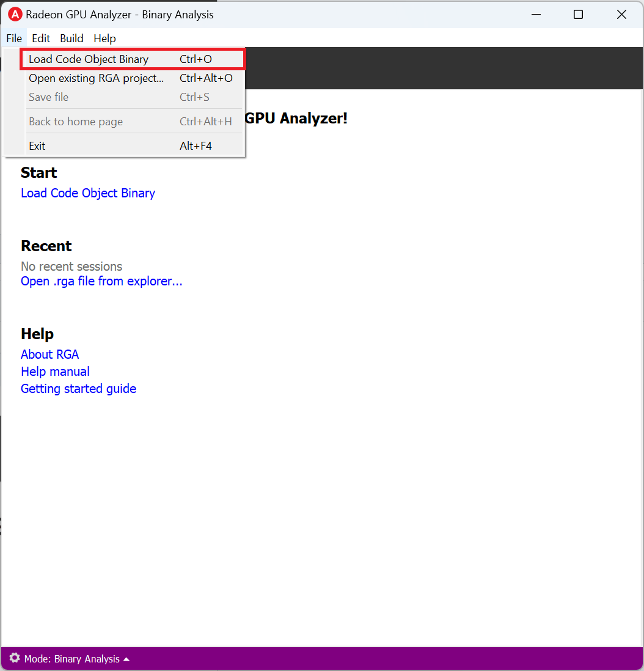Click Load Code Object Binary link under Start

tap(88, 193)
